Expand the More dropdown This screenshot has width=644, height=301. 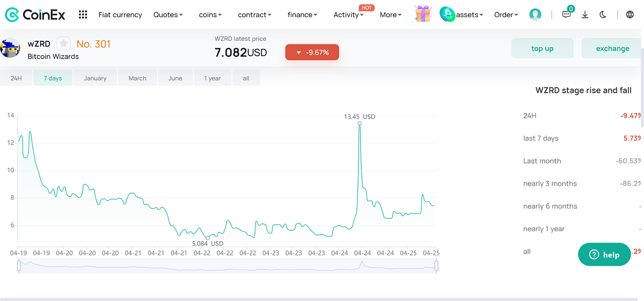(x=391, y=14)
